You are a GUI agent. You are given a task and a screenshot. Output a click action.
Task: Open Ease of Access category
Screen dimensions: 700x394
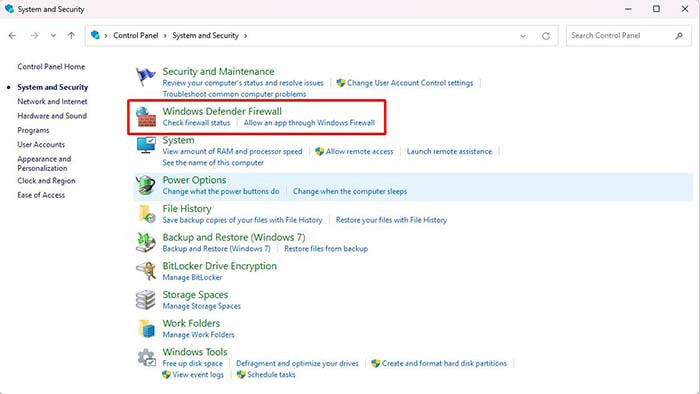point(41,195)
